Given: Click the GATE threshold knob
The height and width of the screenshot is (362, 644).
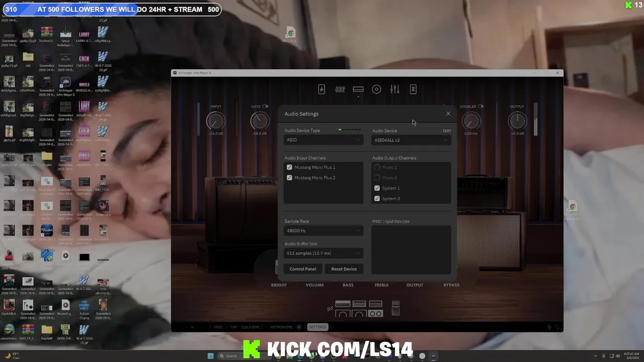Looking at the screenshot, I should click(260, 121).
